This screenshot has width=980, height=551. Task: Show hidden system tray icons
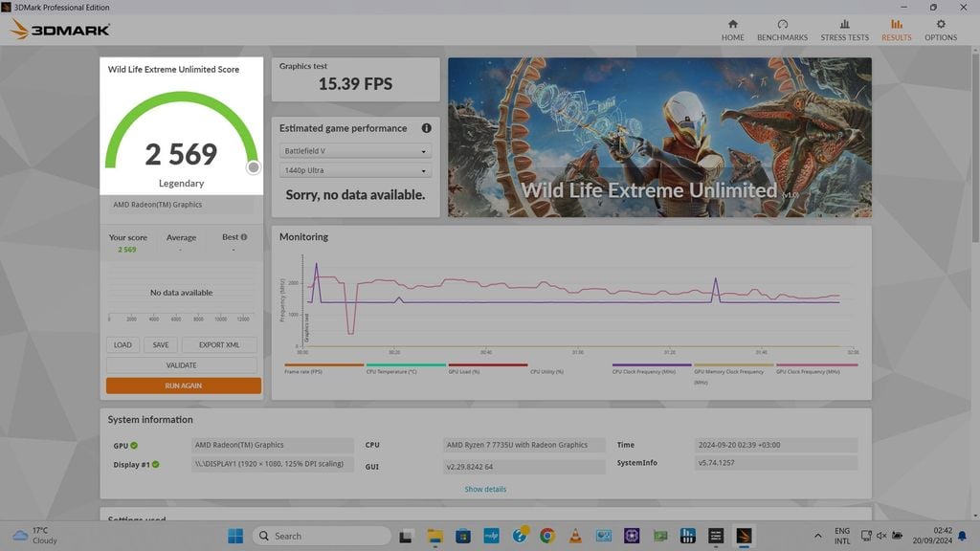[x=817, y=536]
